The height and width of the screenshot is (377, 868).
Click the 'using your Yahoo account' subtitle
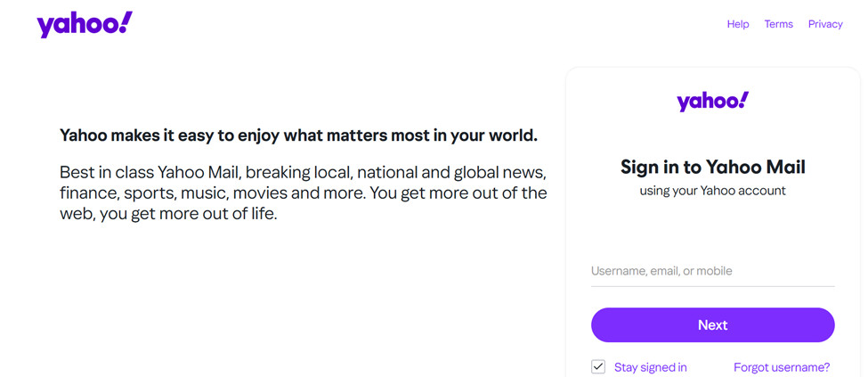(712, 191)
